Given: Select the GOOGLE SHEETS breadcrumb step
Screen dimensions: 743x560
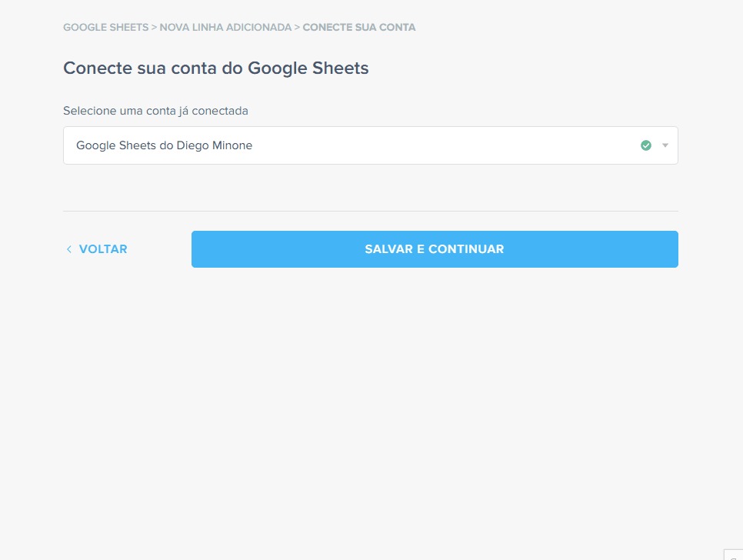Looking at the screenshot, I should [x=105, y=27].
